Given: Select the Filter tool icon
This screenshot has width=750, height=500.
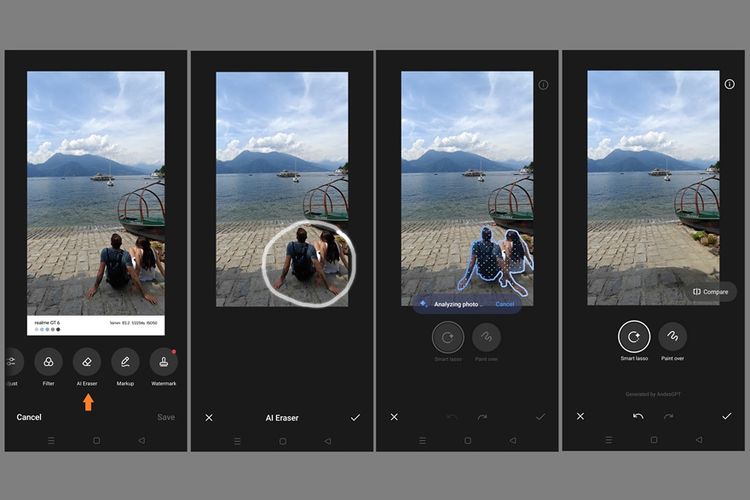Looking at the screenshot, I should click(48, 361).
